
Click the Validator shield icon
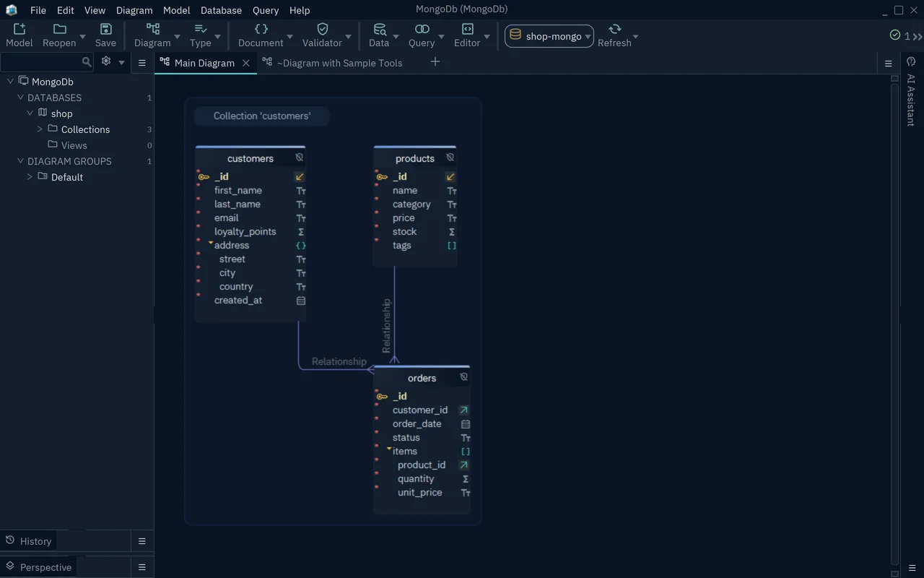point(323,29)
